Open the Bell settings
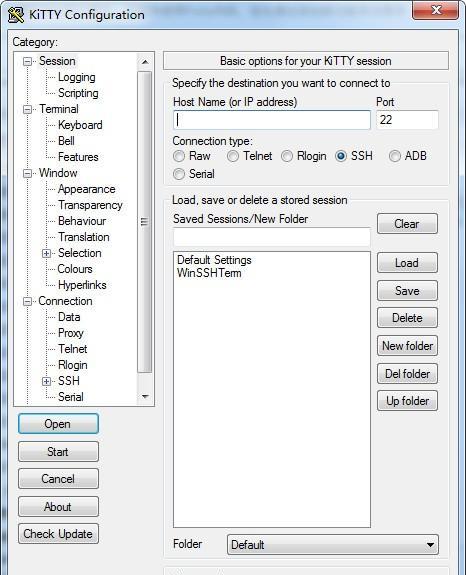 pos(66,141)
